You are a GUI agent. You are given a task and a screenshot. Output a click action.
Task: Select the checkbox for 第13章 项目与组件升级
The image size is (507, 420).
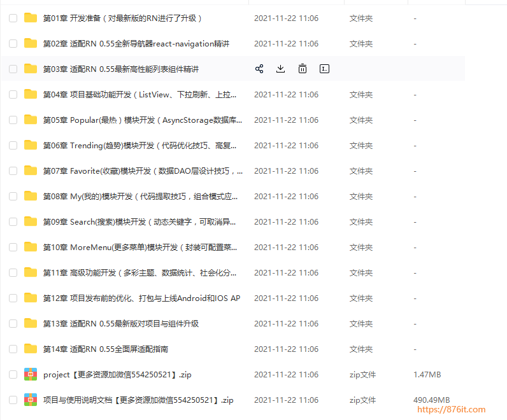(x=13, y=324)
